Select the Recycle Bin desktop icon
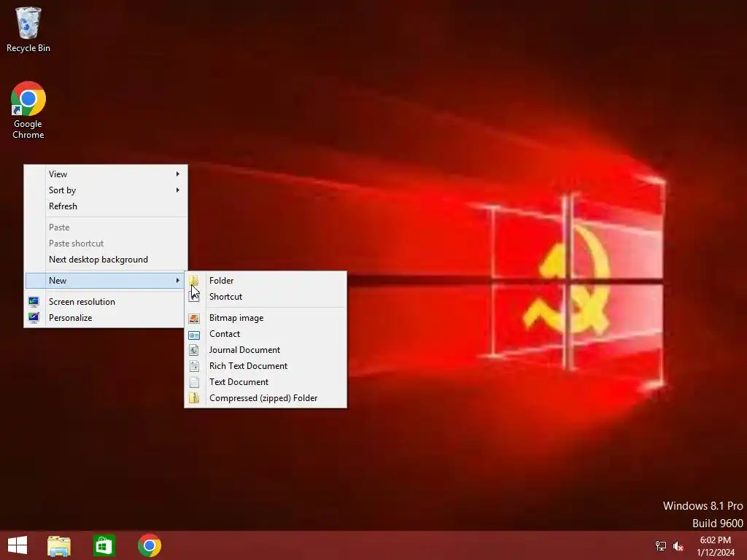 28,29
